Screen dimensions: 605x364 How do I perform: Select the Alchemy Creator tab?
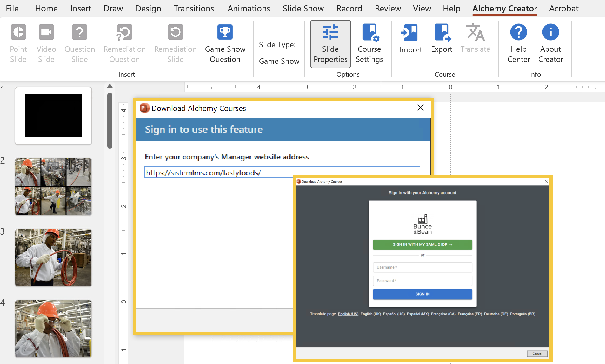(x=505, y=9)
